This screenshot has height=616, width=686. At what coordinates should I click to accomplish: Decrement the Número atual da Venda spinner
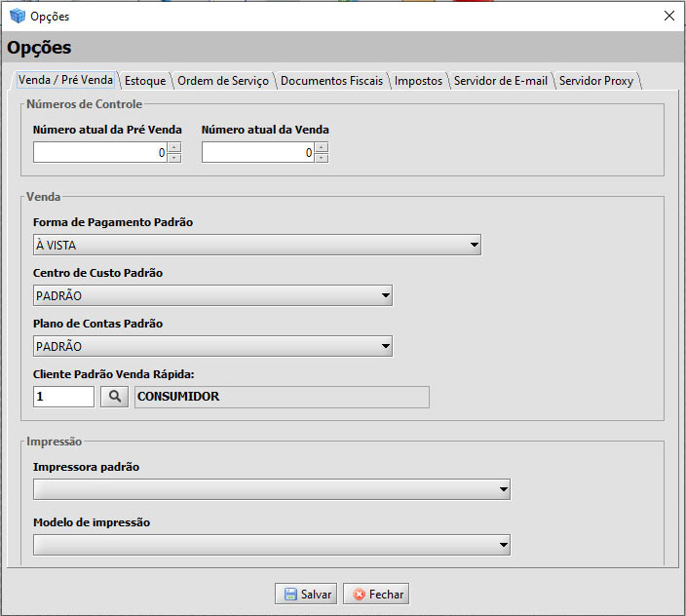click(x=322, y=158)
